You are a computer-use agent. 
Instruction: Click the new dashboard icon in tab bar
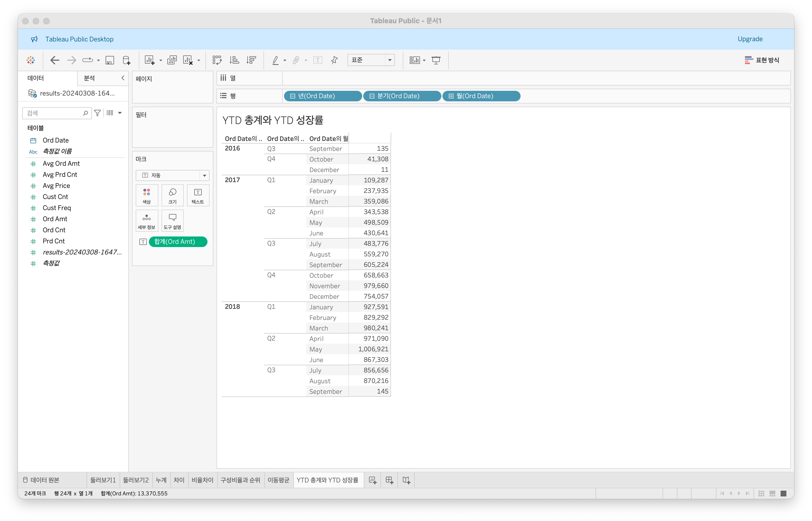point(389,480)
